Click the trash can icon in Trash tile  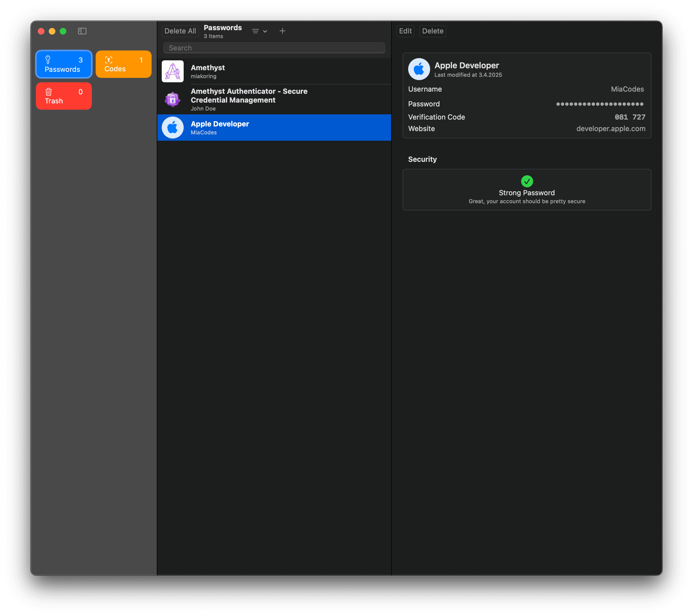pyautogui.click(x=49, y=92)
